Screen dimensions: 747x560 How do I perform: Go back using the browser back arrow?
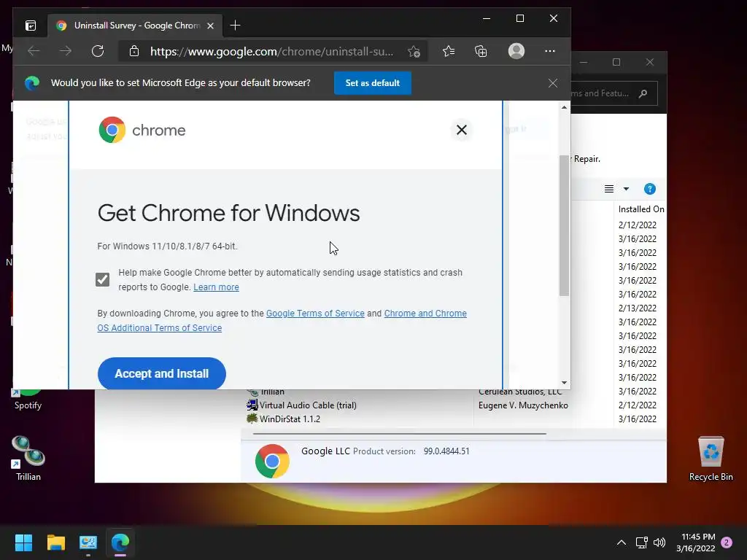pyautogui.click(x=34, y=51)
